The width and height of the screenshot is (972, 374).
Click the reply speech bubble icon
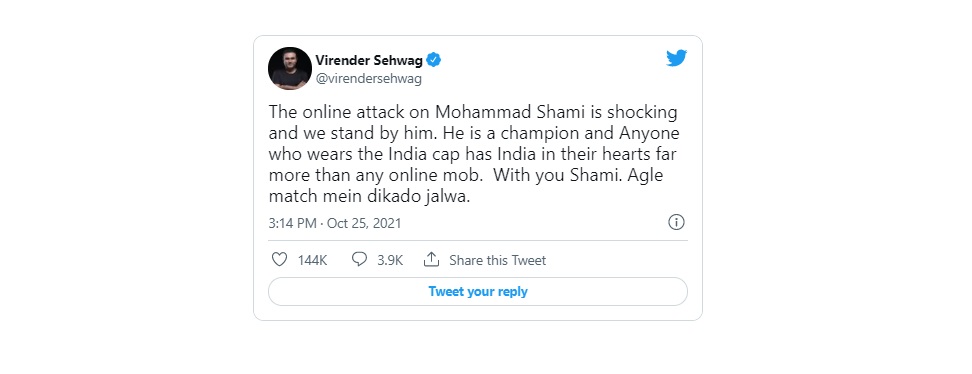[x=359, y=259]
